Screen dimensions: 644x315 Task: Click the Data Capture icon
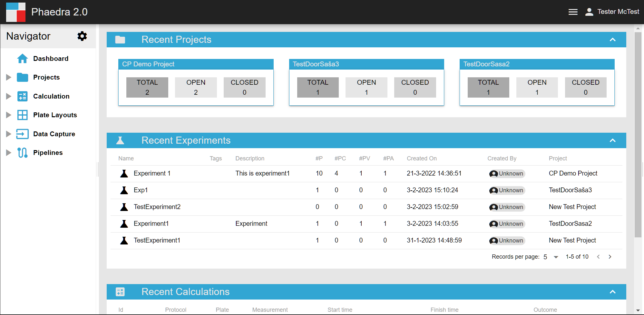click(22, 134)
